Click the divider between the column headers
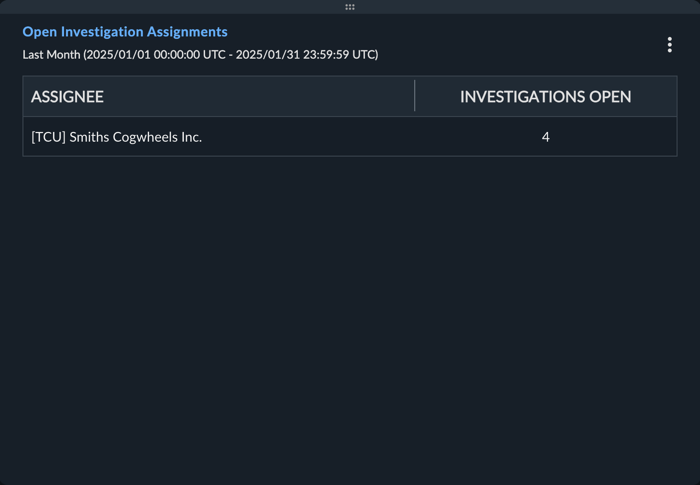The image size is (700, 485). pos(415,96)
